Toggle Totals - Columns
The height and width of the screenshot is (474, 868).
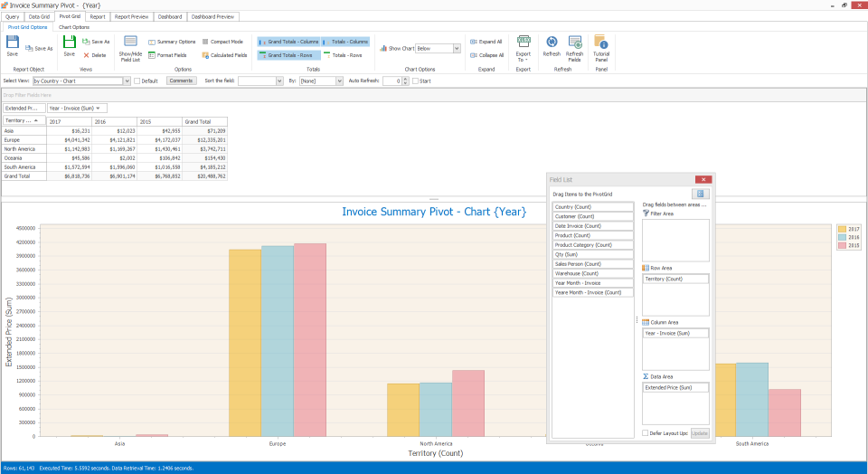click(x=345, y=42)
